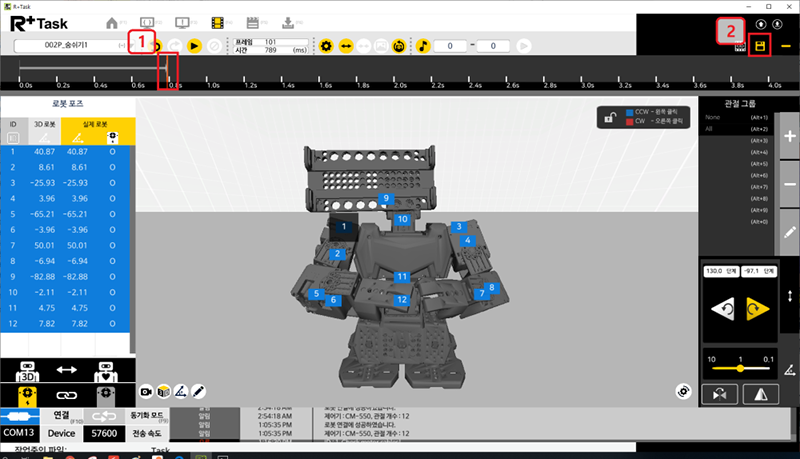This screenshot has height=459, width=800.
Task: Open the gear settings icon in toolbar
Action: (325, 46)
